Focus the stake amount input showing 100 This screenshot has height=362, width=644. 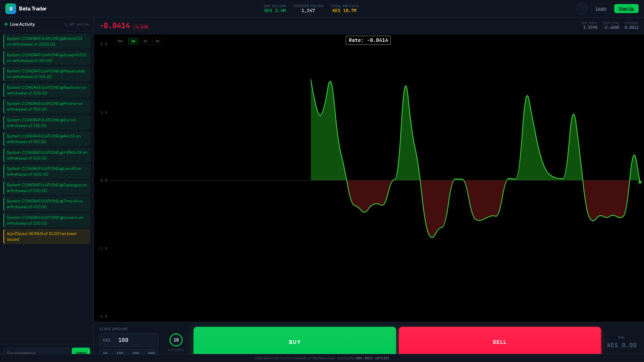click(136, 340)
